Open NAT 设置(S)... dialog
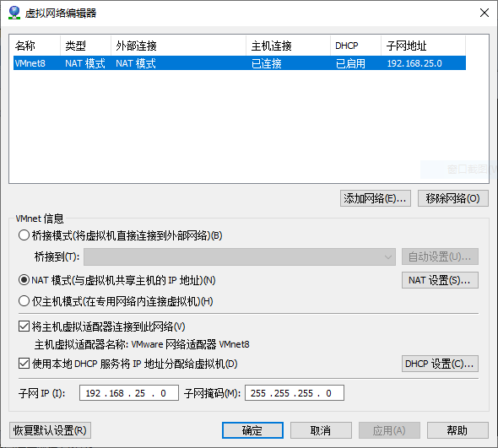498x448 pixels. coord(440,280)
